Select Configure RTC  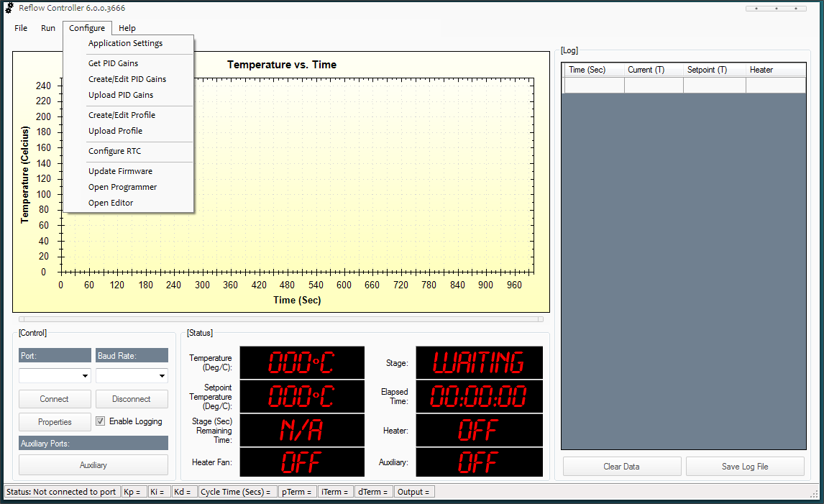coord(114,151)
